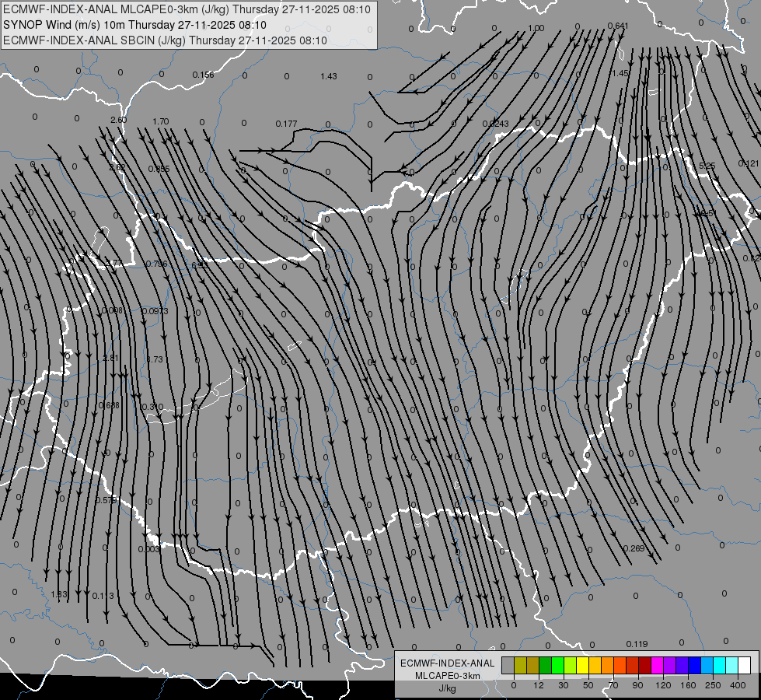Viewport: 761px width, 700px height.
Task: Click the map value 0.0973
Action: point(155,311)
